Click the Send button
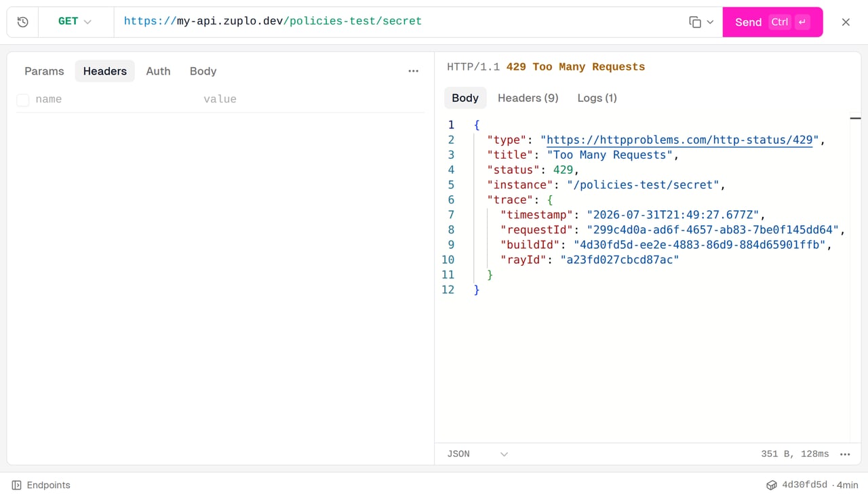This screenshot has height=497, width=868. tap(772, 22)
